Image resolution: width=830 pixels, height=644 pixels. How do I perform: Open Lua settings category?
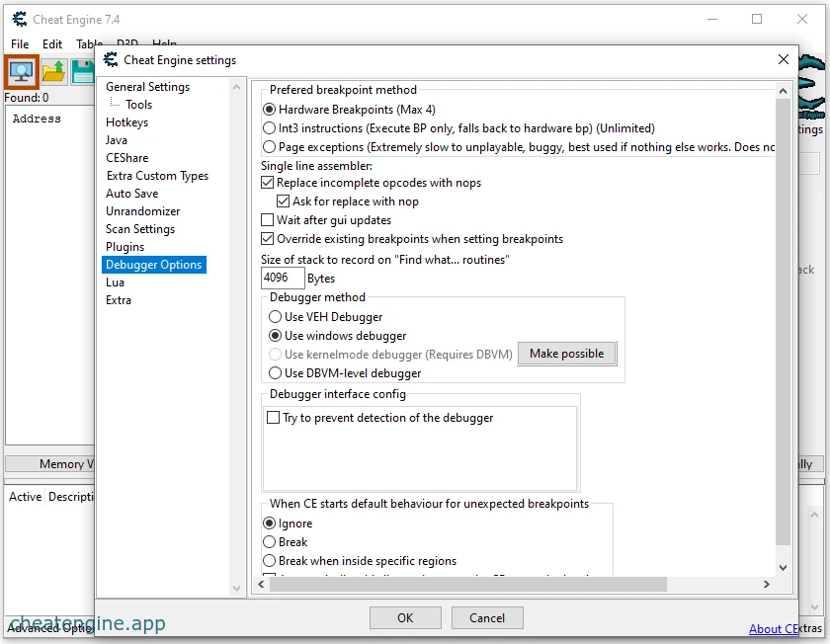click(115, 282)
